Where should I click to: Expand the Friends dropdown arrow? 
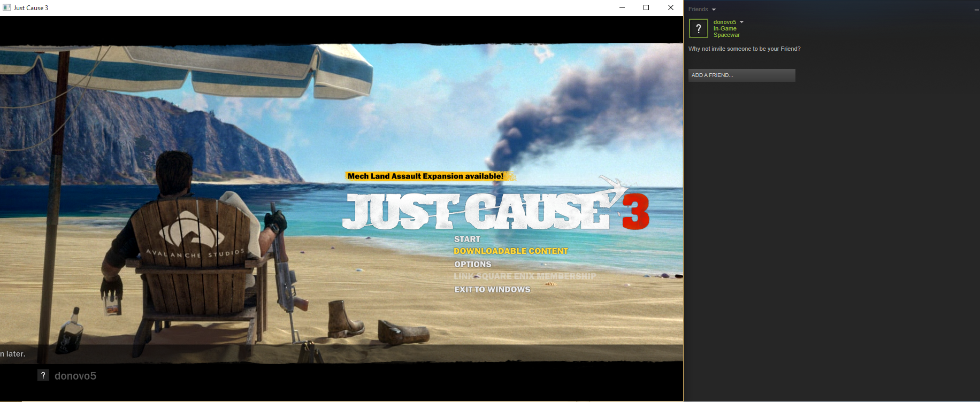[x=714, y=10]
